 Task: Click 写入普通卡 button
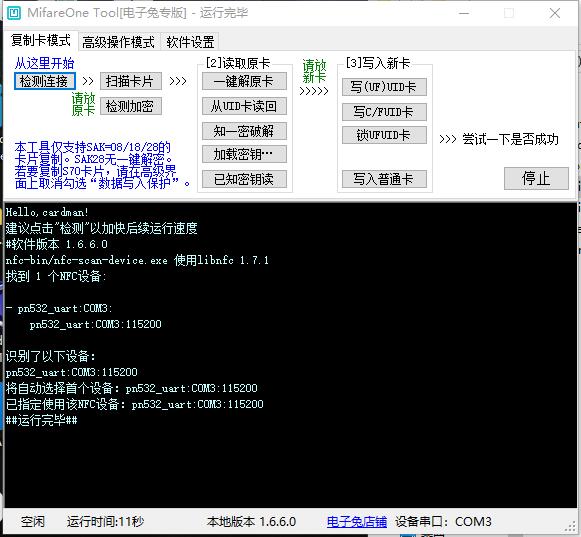pyautogui.click(x=384, y=179)
